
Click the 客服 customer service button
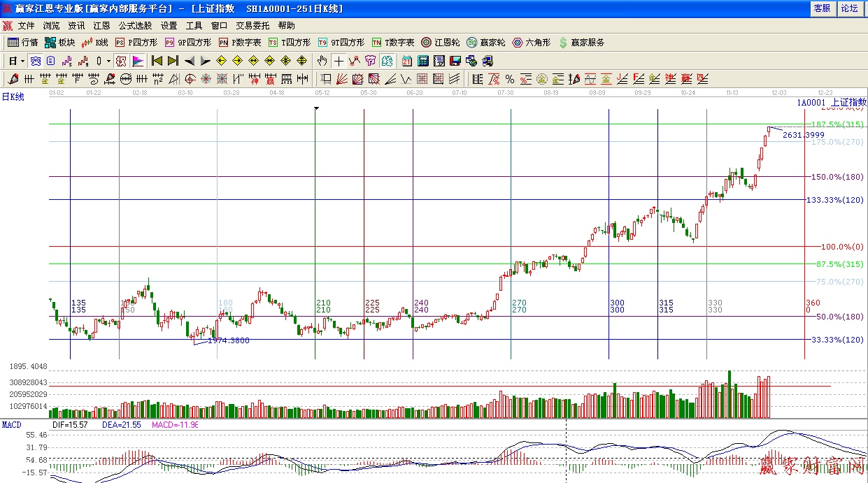822,8
